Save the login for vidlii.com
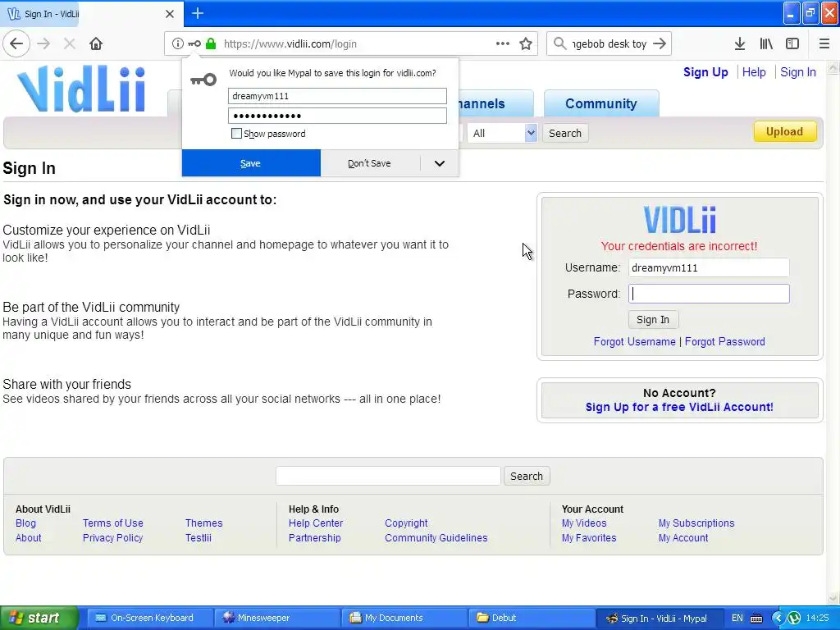840x630 pixels. 251,163
